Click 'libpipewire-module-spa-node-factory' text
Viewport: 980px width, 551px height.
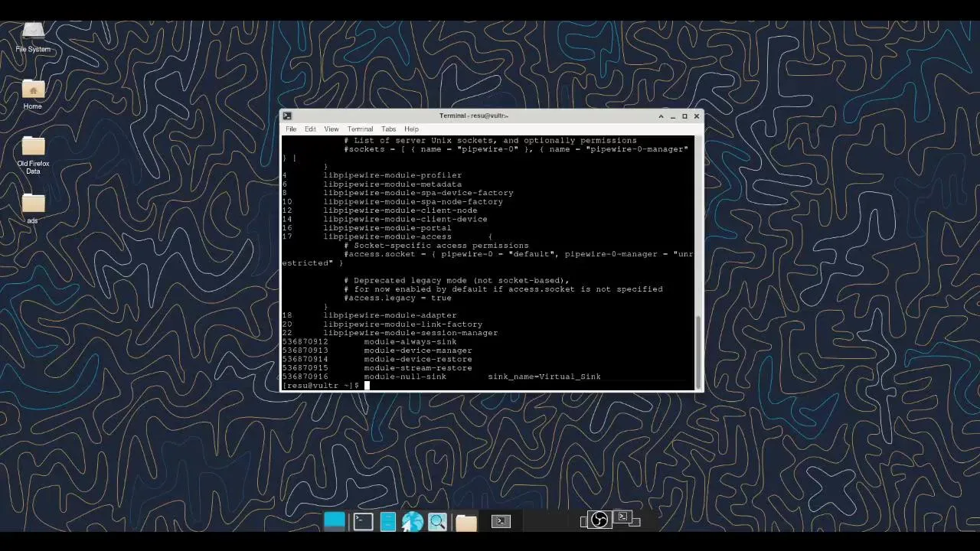coord(413,202)
